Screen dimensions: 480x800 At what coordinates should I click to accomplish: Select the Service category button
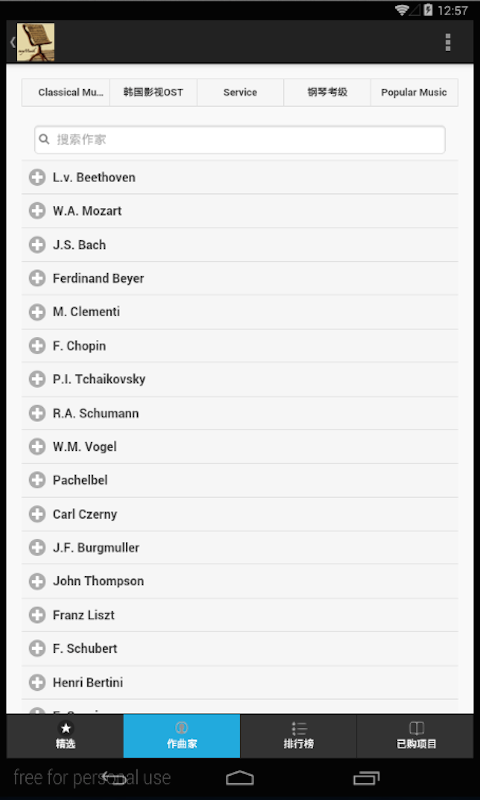tap(240, 92)
